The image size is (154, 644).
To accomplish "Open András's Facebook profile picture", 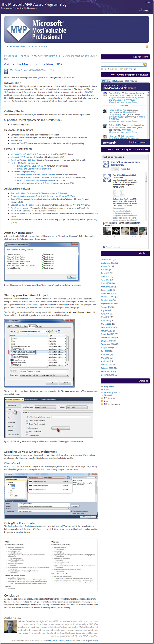I will coord(125,231).
